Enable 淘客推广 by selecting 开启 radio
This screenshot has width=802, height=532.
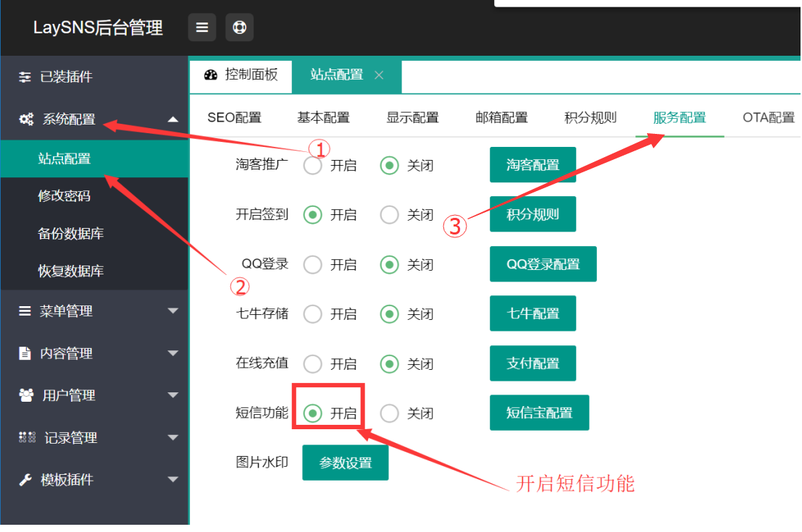(313, 166)
